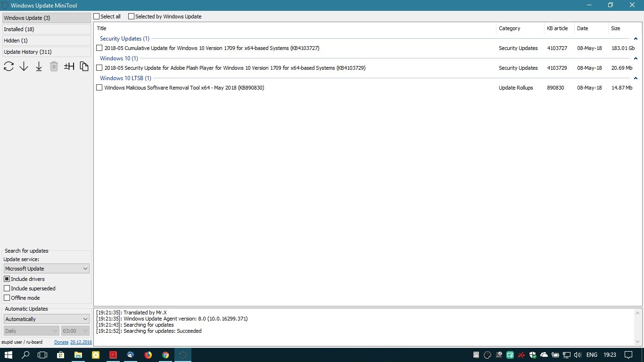Click the 183.01 Gb size value

[623, 48]
